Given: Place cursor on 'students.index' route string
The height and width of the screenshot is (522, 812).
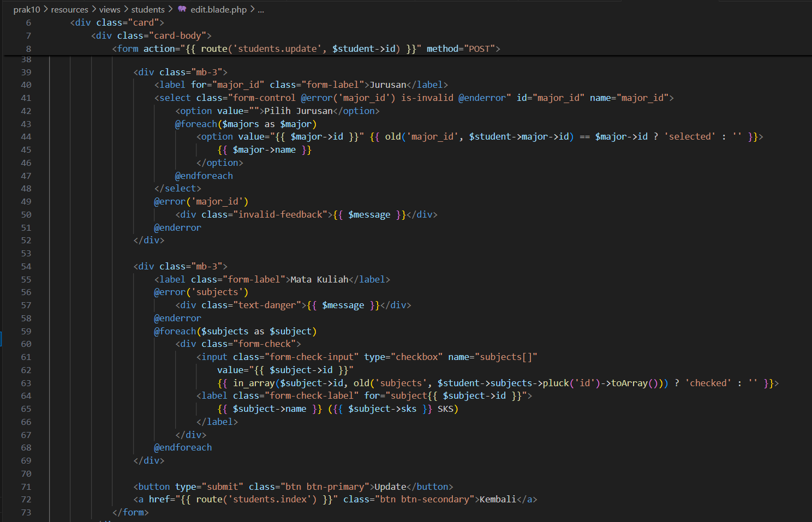Looking at the screenshot, I should click(272, 499).
